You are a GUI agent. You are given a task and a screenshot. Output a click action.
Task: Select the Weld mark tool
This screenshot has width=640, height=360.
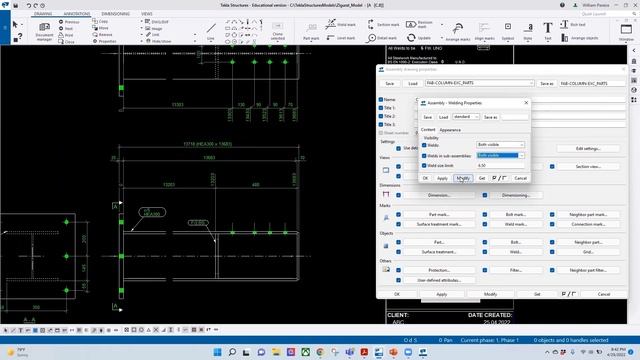[340, 24]
